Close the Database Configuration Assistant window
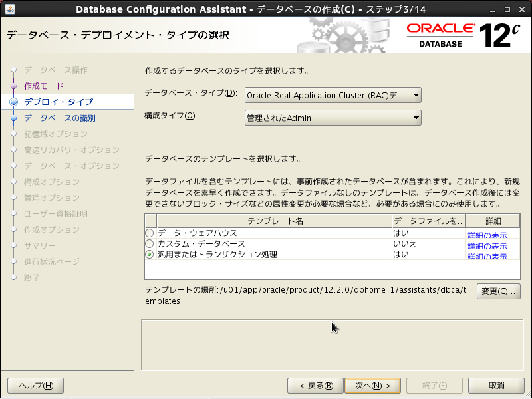Screen dimensions: 532x399 click(x=522, y=9)
